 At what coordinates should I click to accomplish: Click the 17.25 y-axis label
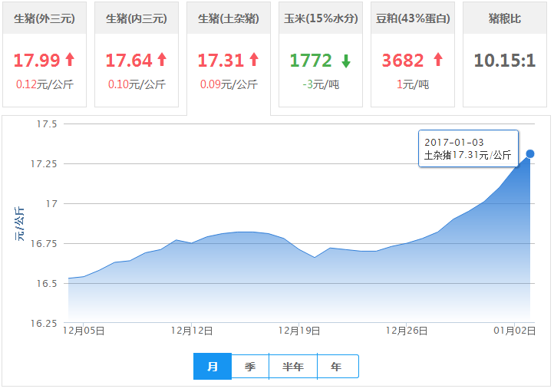coord(44,164)
